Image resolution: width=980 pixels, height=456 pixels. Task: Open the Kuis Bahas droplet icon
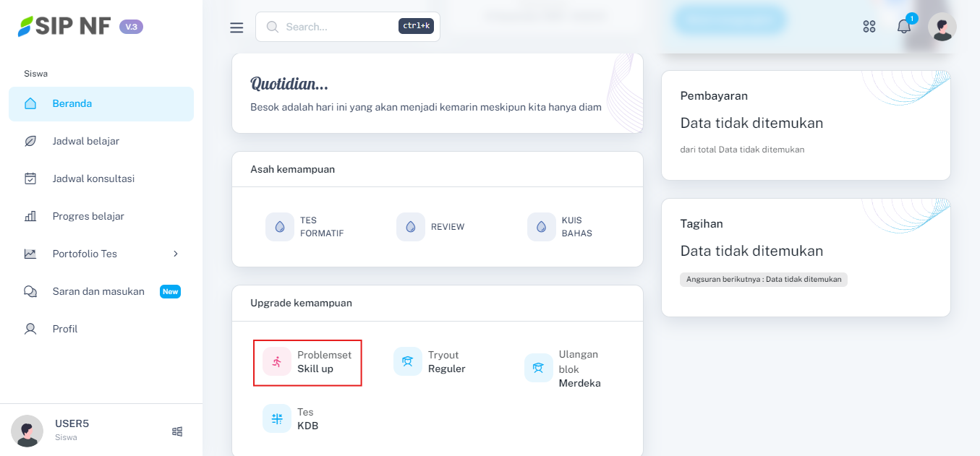click(542, 227)
